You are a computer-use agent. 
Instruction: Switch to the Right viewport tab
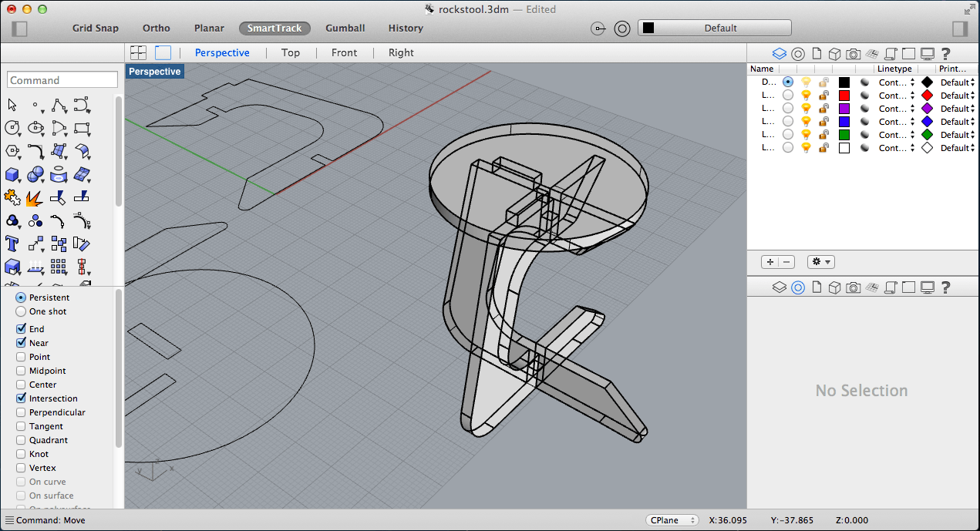tap(402, 52)
